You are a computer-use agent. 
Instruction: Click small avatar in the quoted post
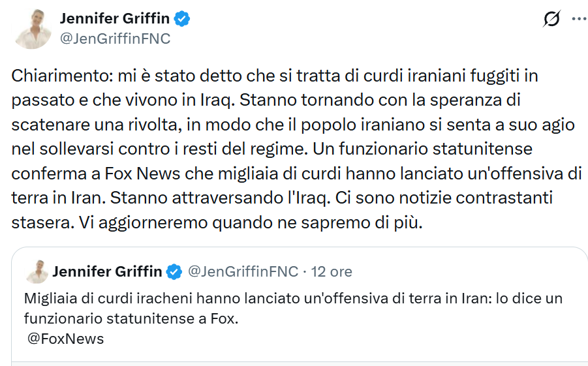37,271
